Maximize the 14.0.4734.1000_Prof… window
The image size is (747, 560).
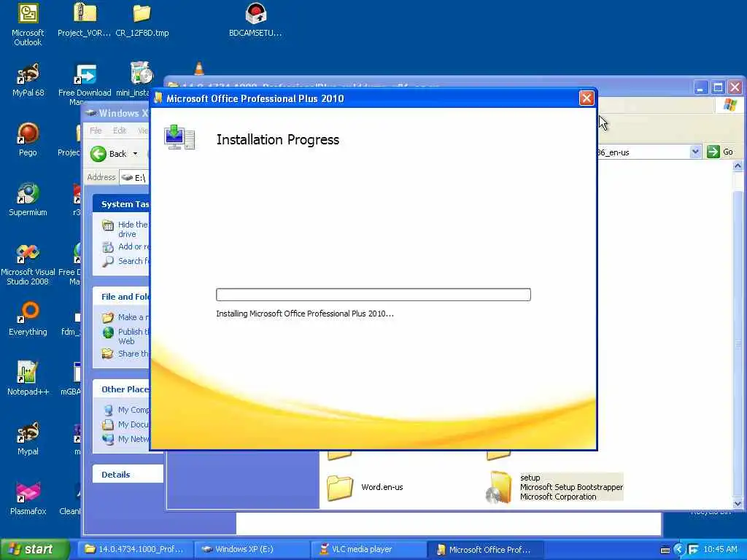point(718,87)
